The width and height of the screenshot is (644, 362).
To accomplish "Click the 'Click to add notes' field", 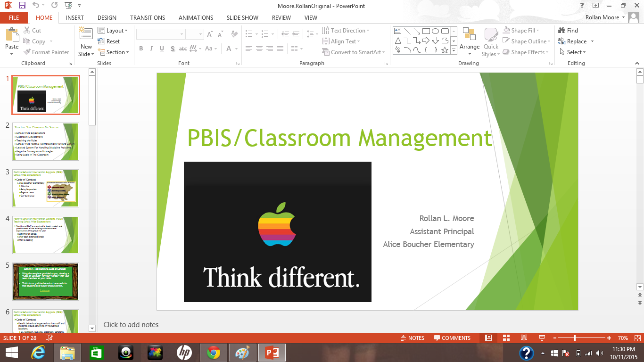I will 131,325.
